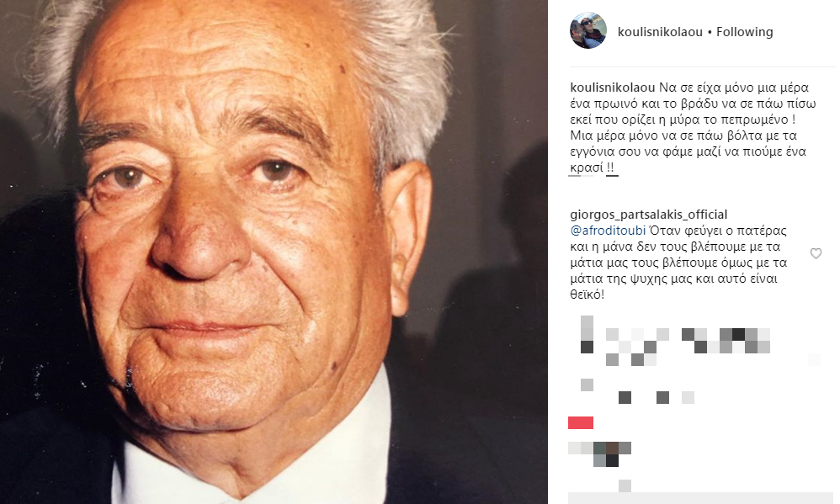Click the small gray blurred block above the bottom bar
This screenshot has width=840, height=504.
pos(625,485)
